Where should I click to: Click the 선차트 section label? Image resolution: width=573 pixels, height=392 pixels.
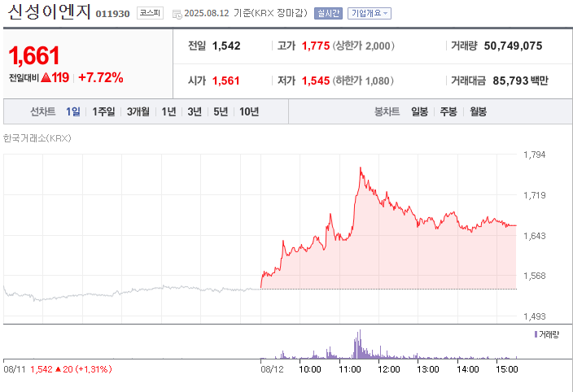[43, 111]
